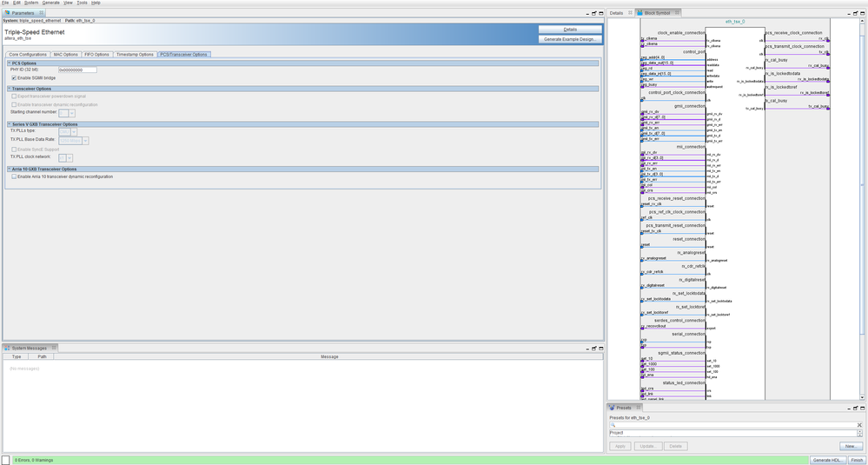This screenshot has width=868, height=465.
Task: Clear the presets search with X icon
Action: (859, 425)
